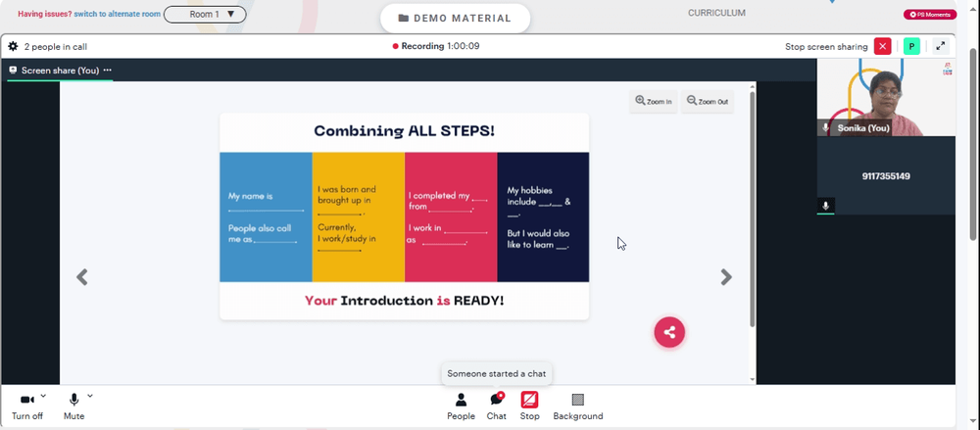This screenshot has width=980, height=430.
Task: Turn off the camera
Action: click(x=27, y=406)
